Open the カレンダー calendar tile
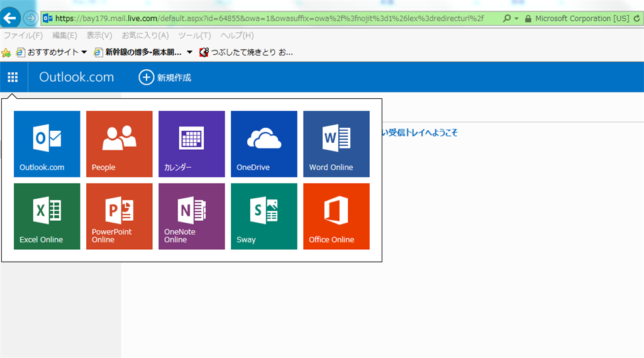The height and width of the screenshot is (358, 644). pyautogui.click(x=191, y=144)
